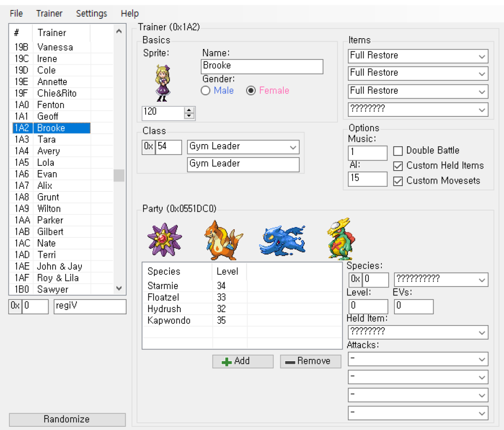Open third Full Restore item dropdown
Viewport: 504px width, 430px height.
point(482,91)
